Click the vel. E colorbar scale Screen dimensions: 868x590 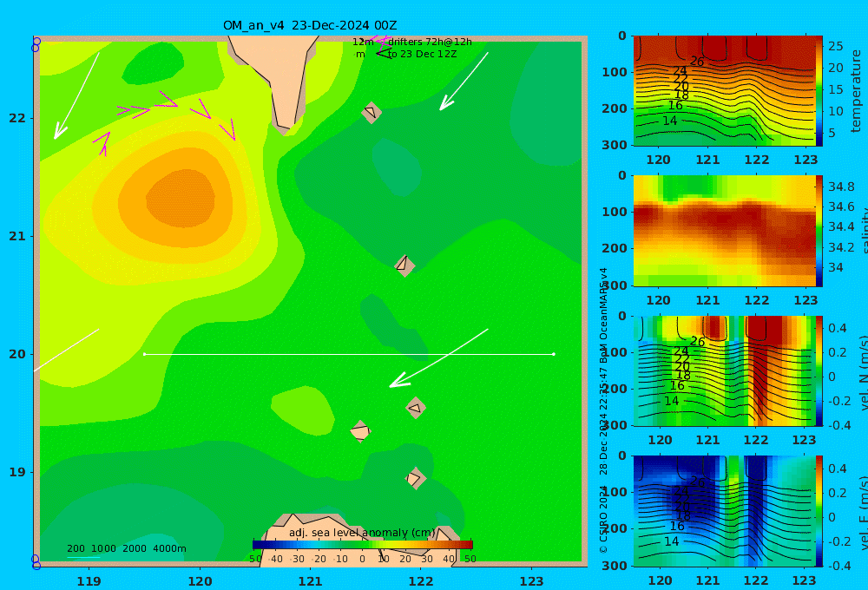pyautogui.click(x=819, y=511)
